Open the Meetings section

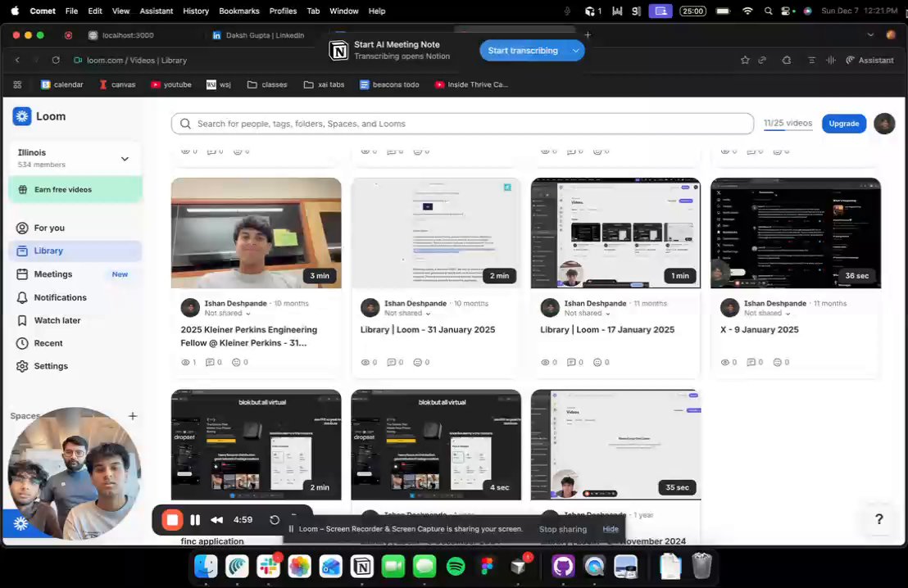pyautogui.click(x=52, y=274)
